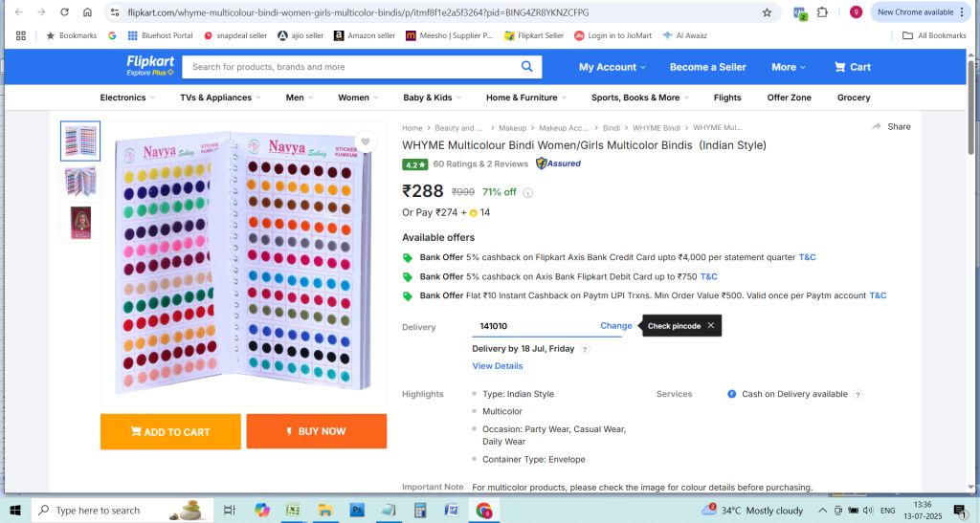Screen dimensions: 980x523
Task: Open Chrome apps grid icon
Action: [x=21, y=35]
